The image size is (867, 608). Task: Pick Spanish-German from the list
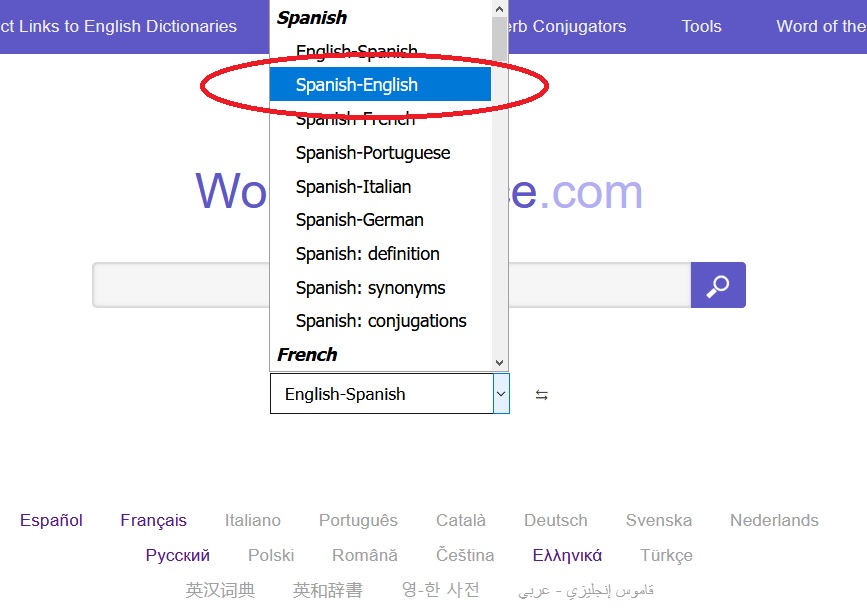pos(359,220)
